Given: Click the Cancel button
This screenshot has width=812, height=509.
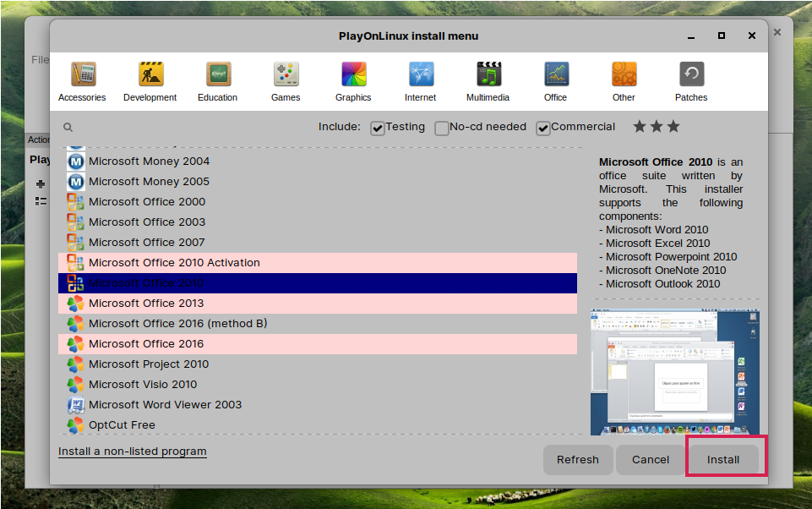Looking at the screenshot, I should (651, 460).
